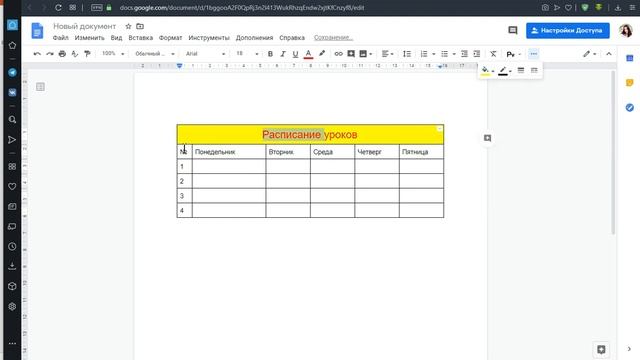
Task: Expand bulleted list style arrow
Action: [x=454, y=54]
